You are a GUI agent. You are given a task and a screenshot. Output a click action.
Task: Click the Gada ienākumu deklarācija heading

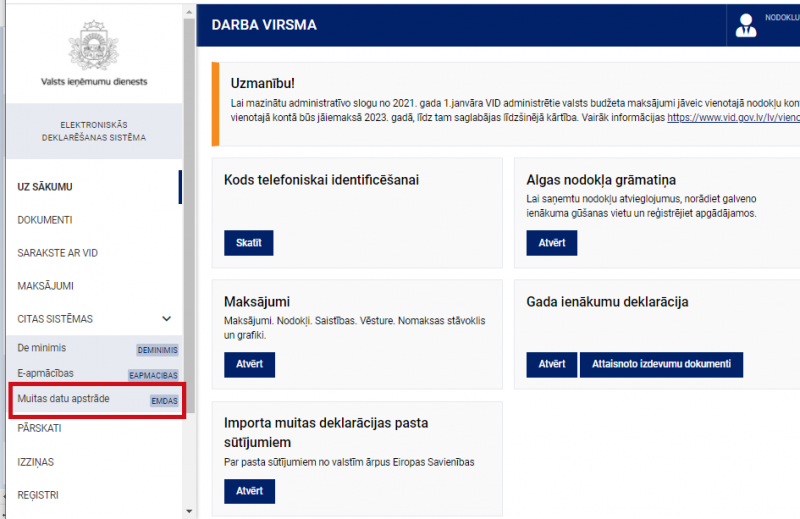tap(607, 302)
